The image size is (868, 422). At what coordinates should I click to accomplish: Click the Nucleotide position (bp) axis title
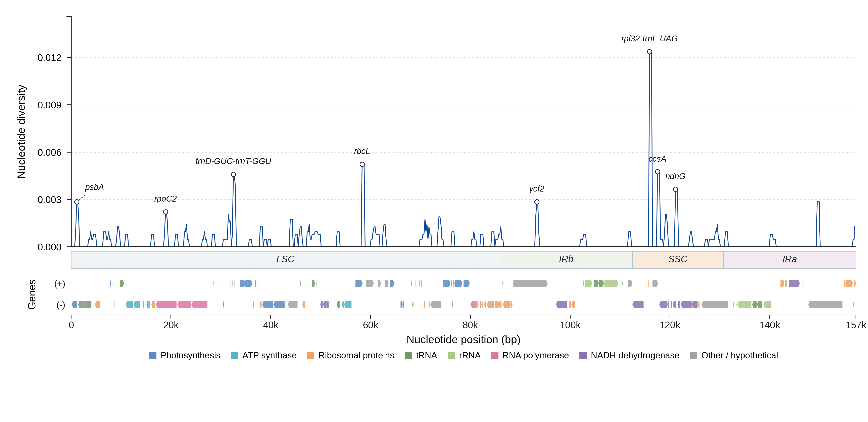click(463, 339)
